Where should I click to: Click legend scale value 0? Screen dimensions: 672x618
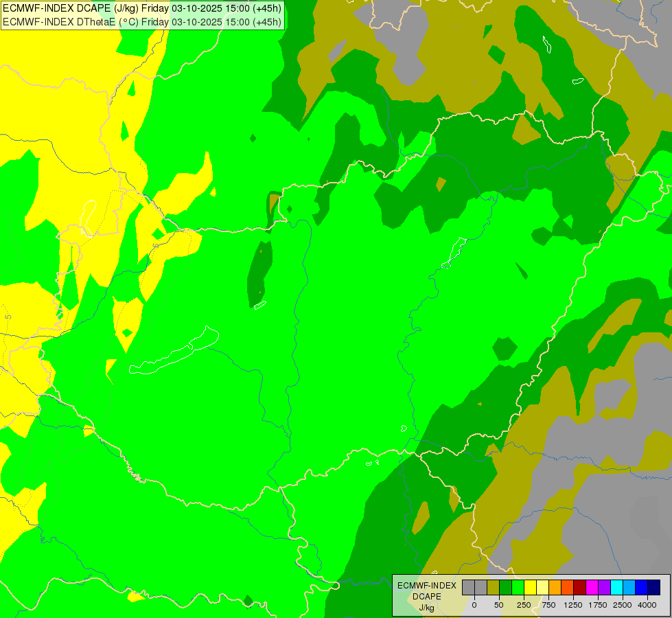click(474, 605)
